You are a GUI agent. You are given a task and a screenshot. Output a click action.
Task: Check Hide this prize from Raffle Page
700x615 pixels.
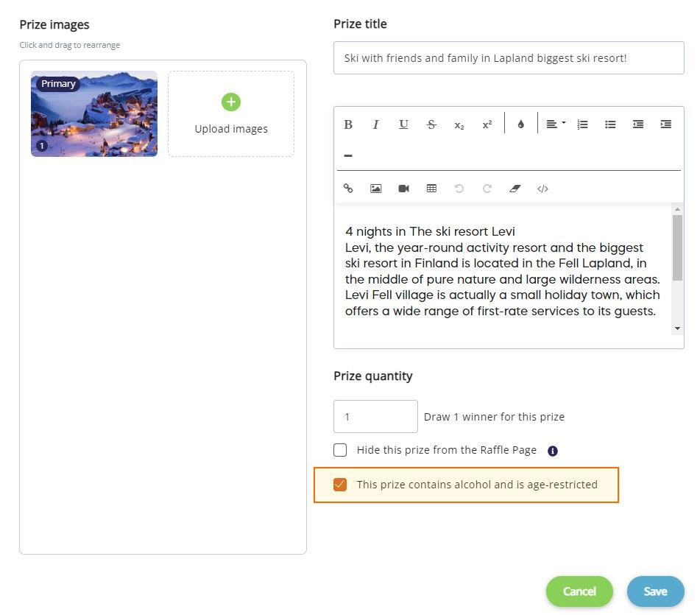[x=340, y=450]
